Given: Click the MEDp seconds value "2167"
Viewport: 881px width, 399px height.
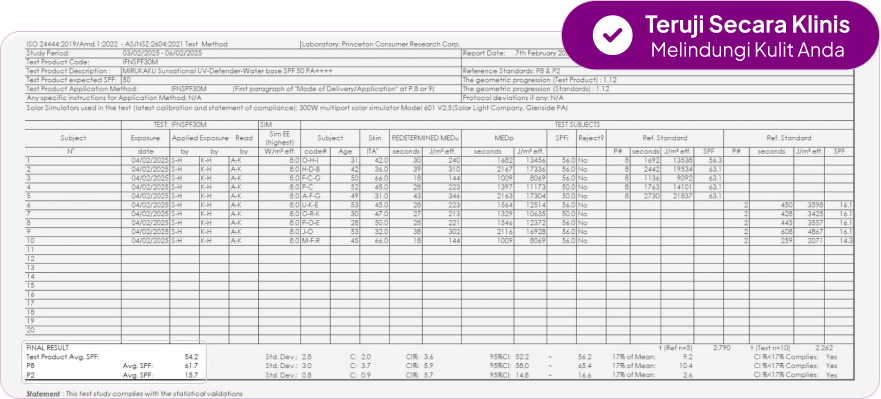Looking at the screenshot, I should tap(505, 170).
